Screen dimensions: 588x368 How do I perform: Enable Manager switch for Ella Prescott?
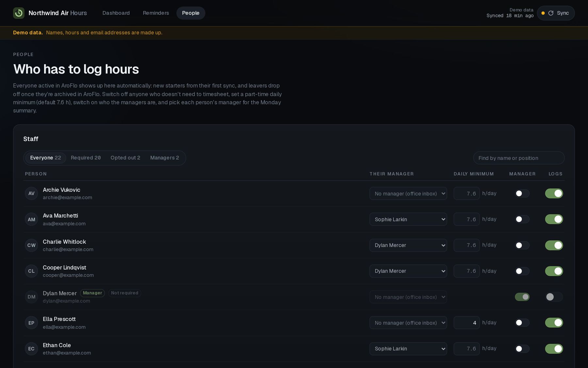click(522, 323)
